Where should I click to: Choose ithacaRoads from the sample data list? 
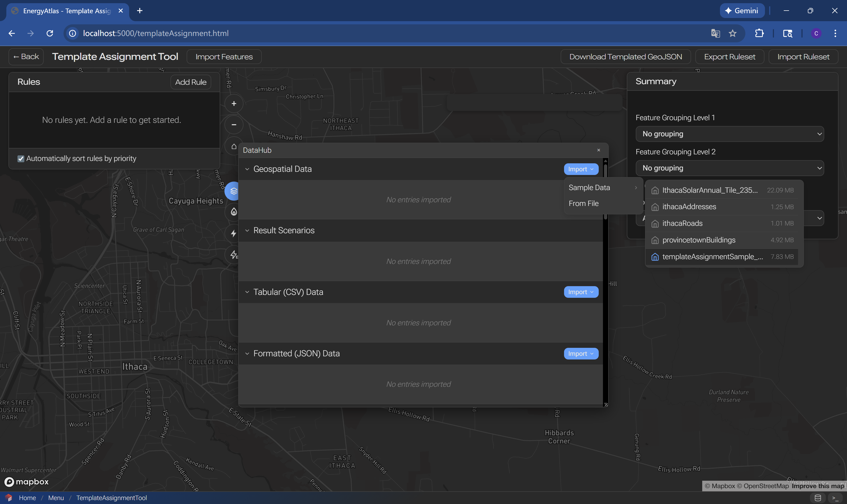coord(682,223)
